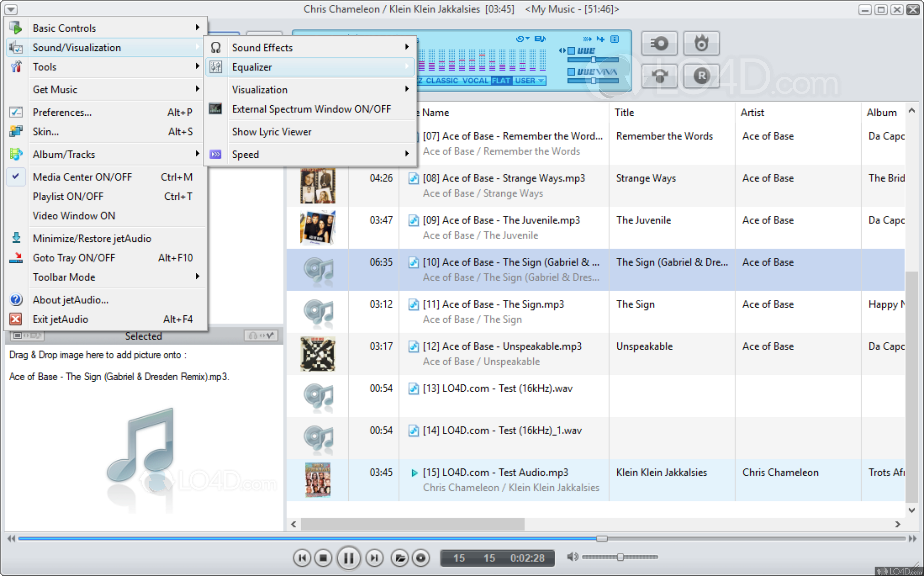Open the USER preset dropdown arrow

(x=542, y=80)
